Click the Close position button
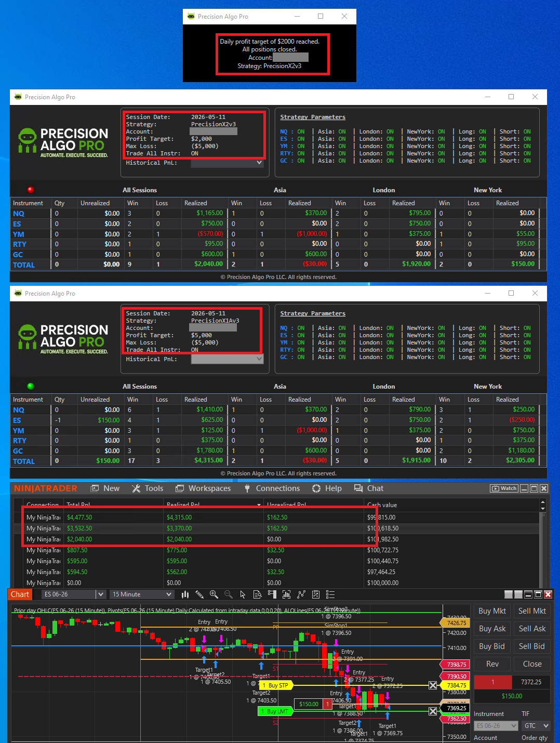This screenshot has height=743, width=560. [x=532, y=664]
